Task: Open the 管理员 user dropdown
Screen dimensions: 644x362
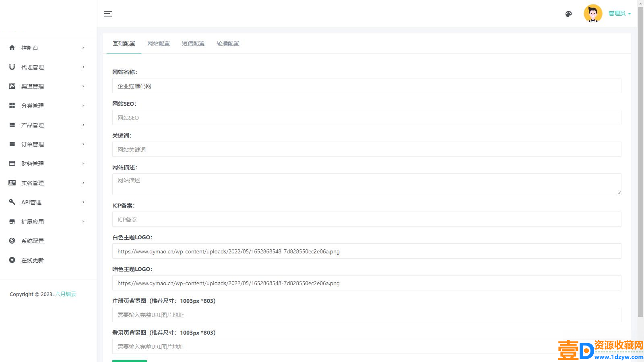Action: [x=619, y=13]
